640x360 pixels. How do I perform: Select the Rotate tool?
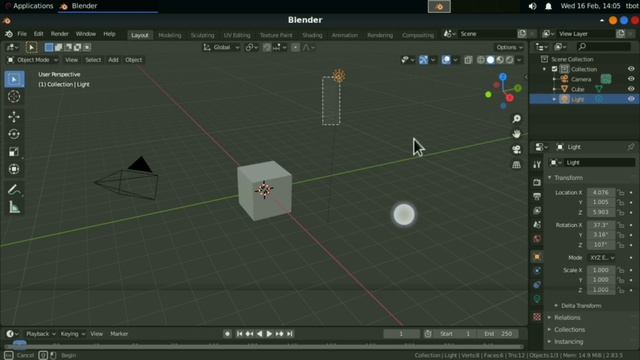[14, 134]
